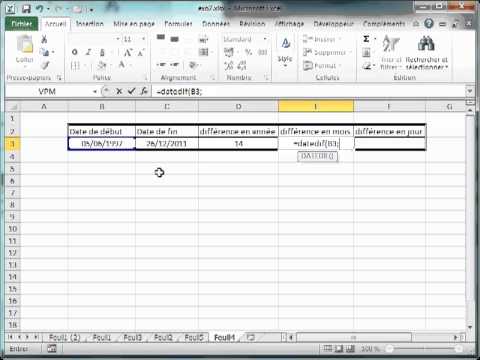Screen dimensions: 480x360
Task: Open the Format button in Cellules group
Action: click(322, 65)
